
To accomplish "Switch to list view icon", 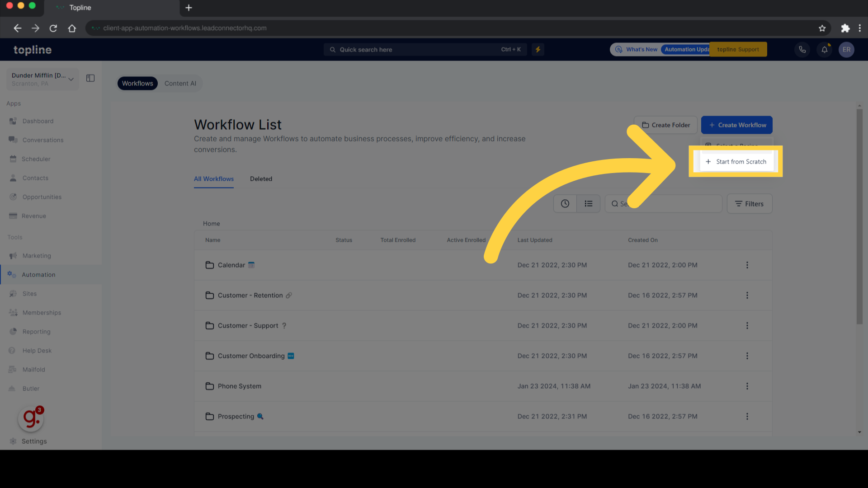I will coord(588,204).
